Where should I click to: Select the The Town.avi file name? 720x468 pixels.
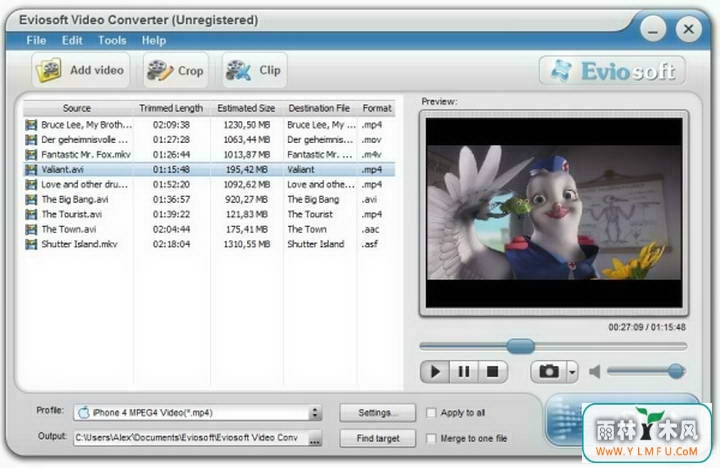tap(69, 229)
